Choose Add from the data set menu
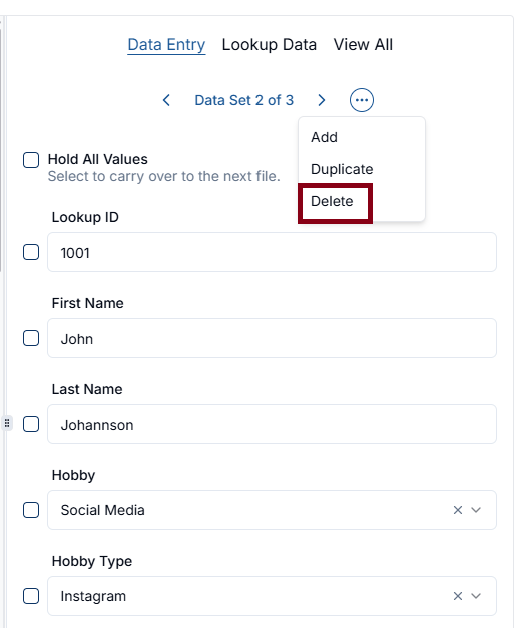The image size is (514, 628). coord(325,137)
